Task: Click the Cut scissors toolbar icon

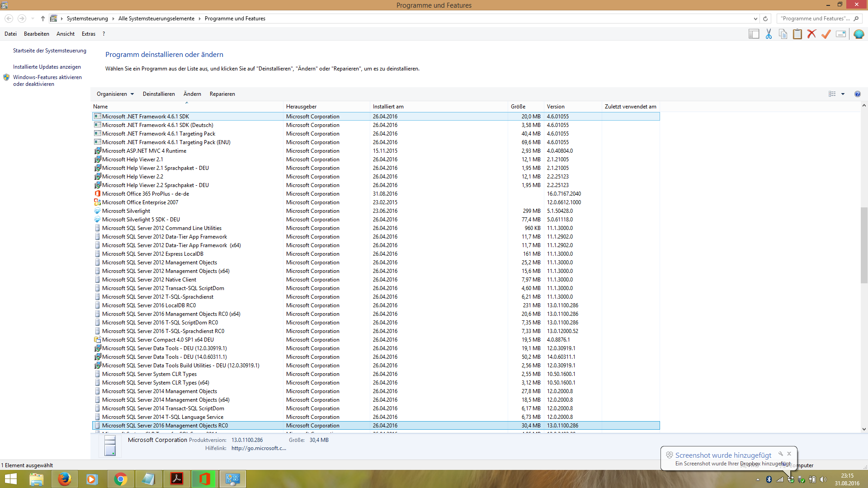Action: point(769,34)
